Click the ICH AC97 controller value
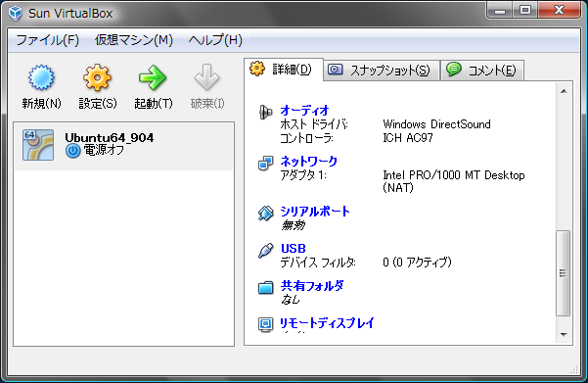Viewport: 588px width, 383px height. click(408, 138)
